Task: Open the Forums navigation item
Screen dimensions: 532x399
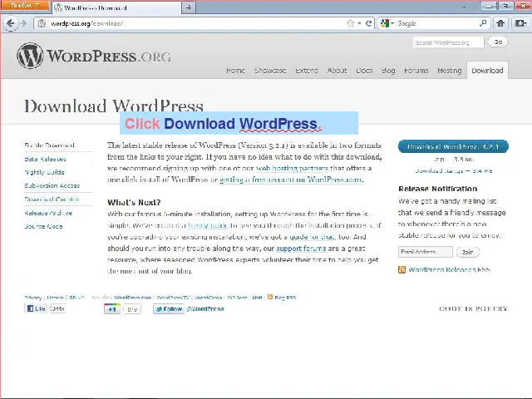Action: (x=416, y=71)
